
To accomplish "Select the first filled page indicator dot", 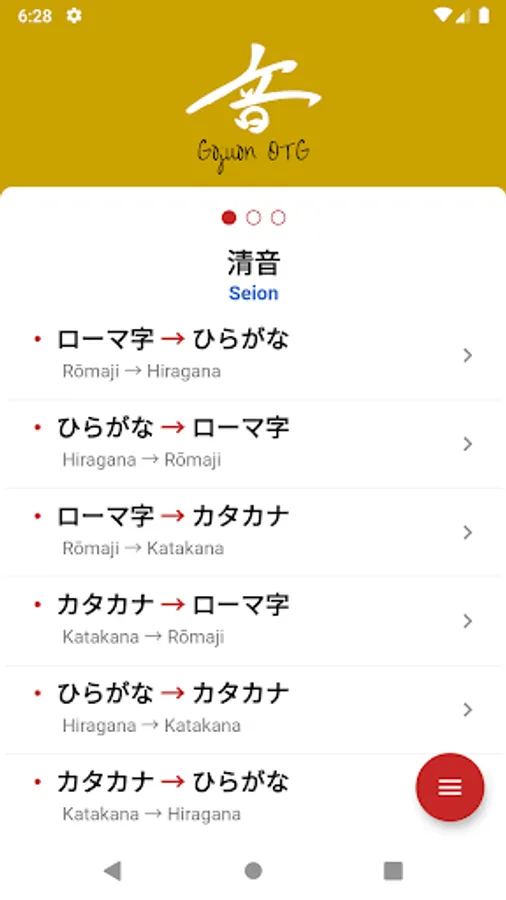I will 229,218.
